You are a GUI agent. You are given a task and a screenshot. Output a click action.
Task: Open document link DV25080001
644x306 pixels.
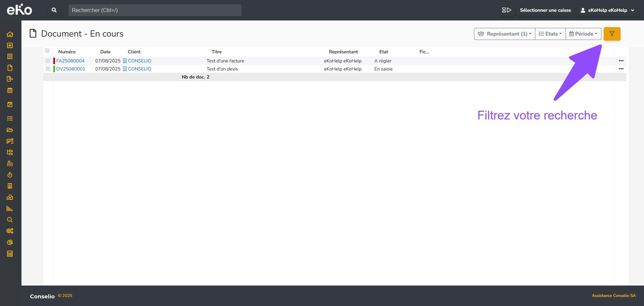coord(71,69)
